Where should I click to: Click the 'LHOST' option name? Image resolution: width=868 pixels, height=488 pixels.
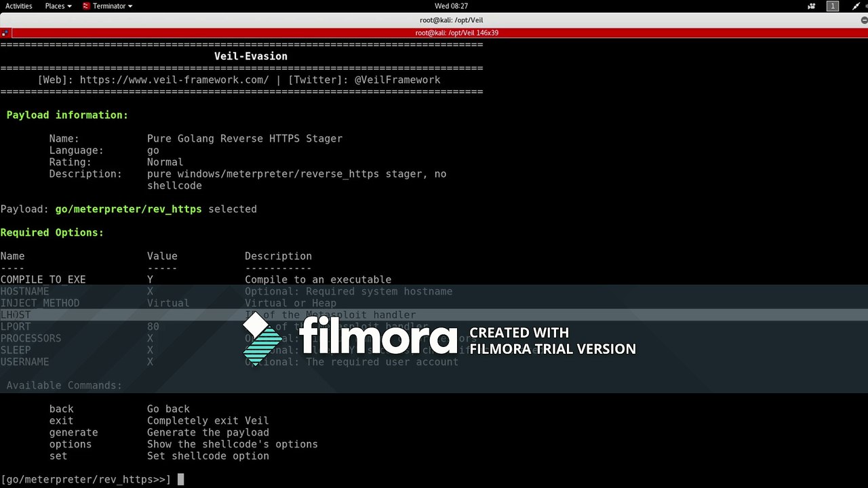coord(16,315)
